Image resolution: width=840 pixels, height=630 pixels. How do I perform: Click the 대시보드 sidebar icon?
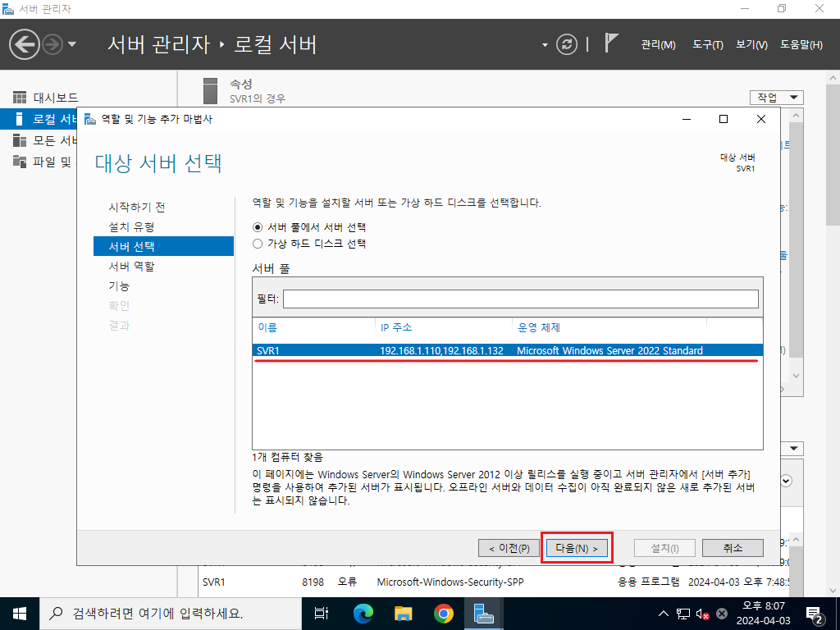20,98
